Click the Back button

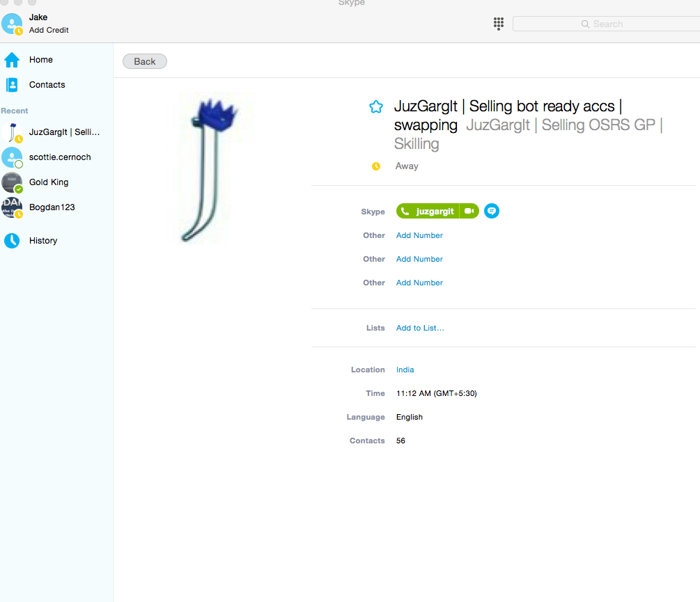click(x=145, y=61)
